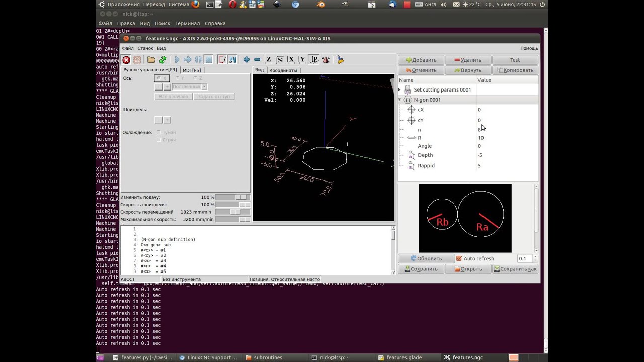
Task: Stop program execution icon
Action: 209,60
